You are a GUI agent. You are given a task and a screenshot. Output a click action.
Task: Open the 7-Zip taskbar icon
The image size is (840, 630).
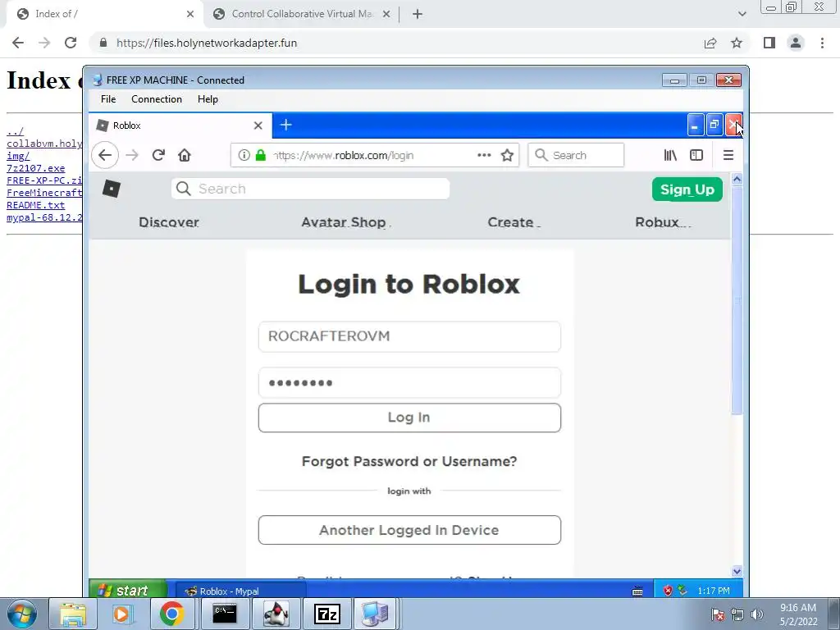[326, 614]
